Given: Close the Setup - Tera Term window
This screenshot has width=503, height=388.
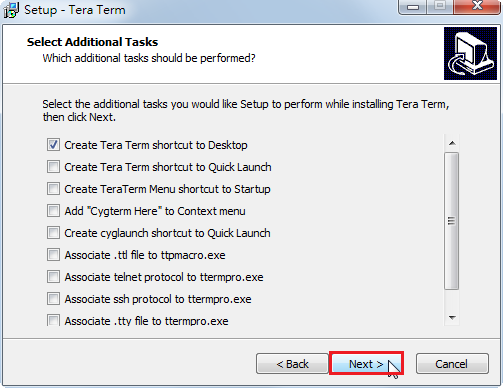Looking at the screenshot, I should click(x=477, y=7).
